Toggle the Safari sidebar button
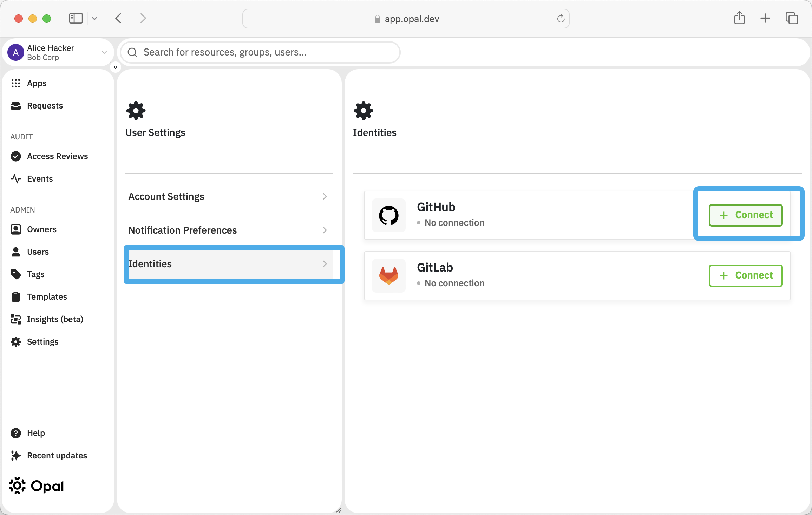Image resolution: width=812 pixels, height=515 pixels. pos(76,18)
